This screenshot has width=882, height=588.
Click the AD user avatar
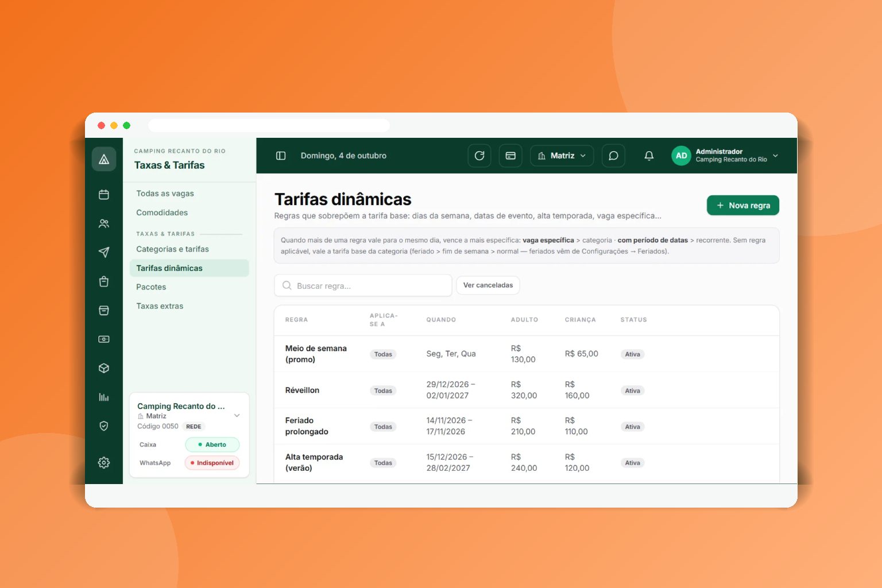(681, 156)
